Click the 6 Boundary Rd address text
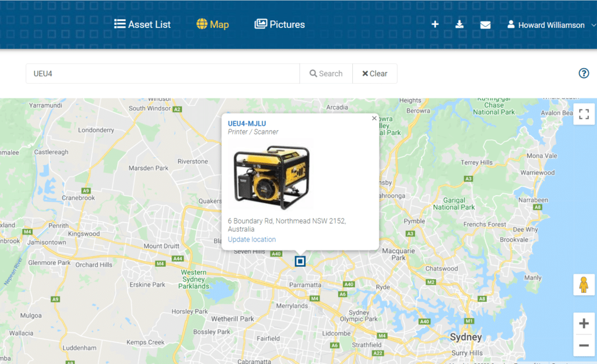597x364 pixels. (287, 225)
